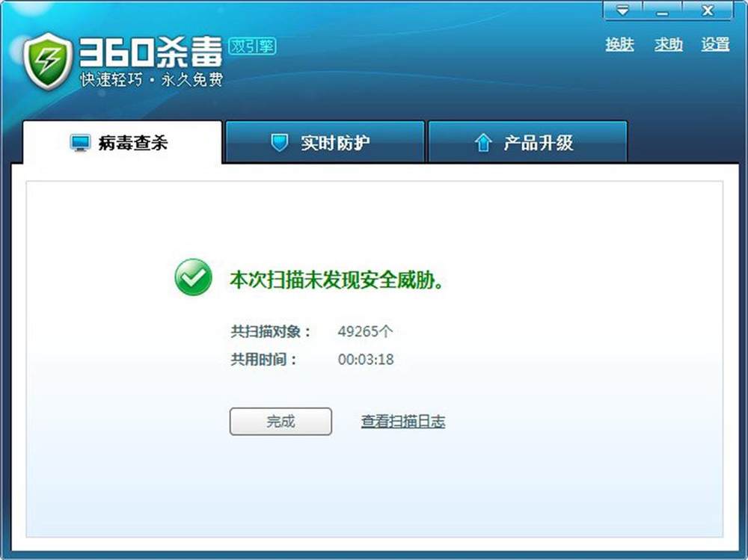Click the green checkmark scan result icon

point(193,277)
